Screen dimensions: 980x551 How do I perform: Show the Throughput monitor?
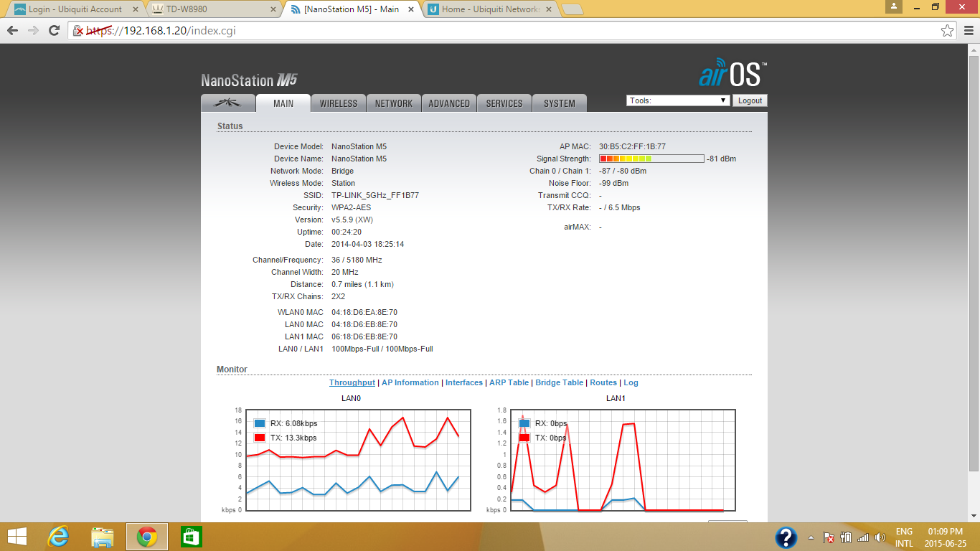(x=352, y=382)
